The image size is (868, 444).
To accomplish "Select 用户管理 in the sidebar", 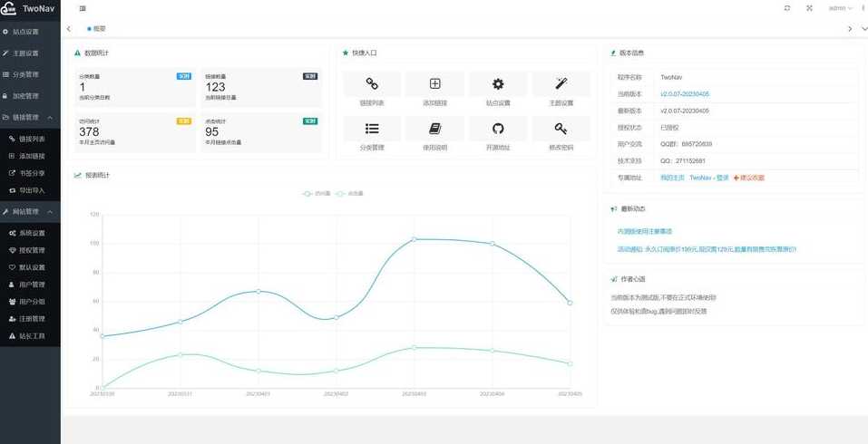I will coord(30,285).
